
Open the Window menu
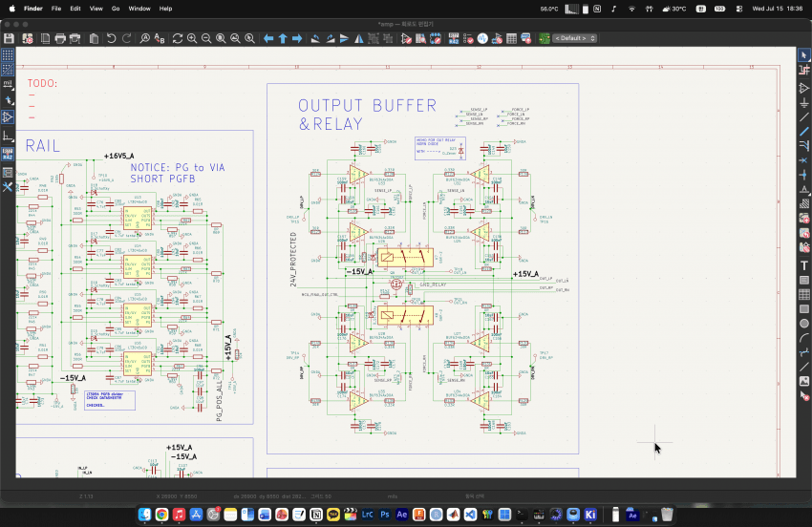[139, 9]
